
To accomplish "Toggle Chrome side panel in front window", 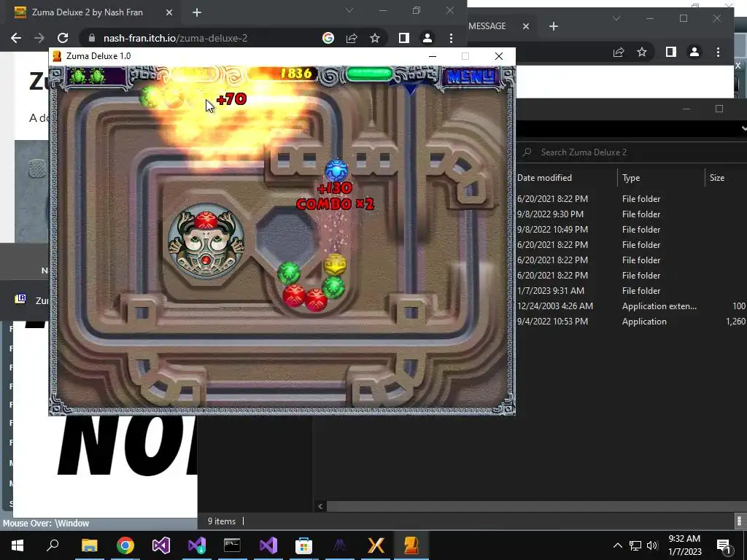I will [x=403, y=38].
